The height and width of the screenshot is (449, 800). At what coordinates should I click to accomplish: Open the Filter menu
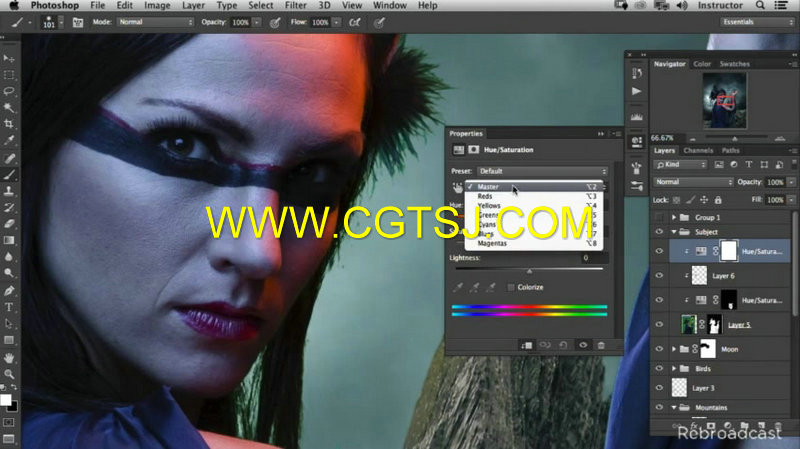click(x=295, y=6)
